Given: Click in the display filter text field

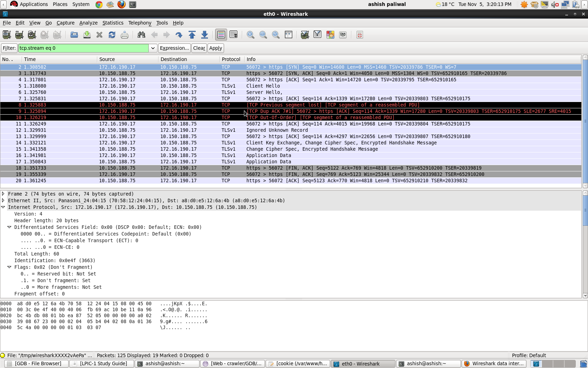Looking at the screenshot, I should point(84,48).
